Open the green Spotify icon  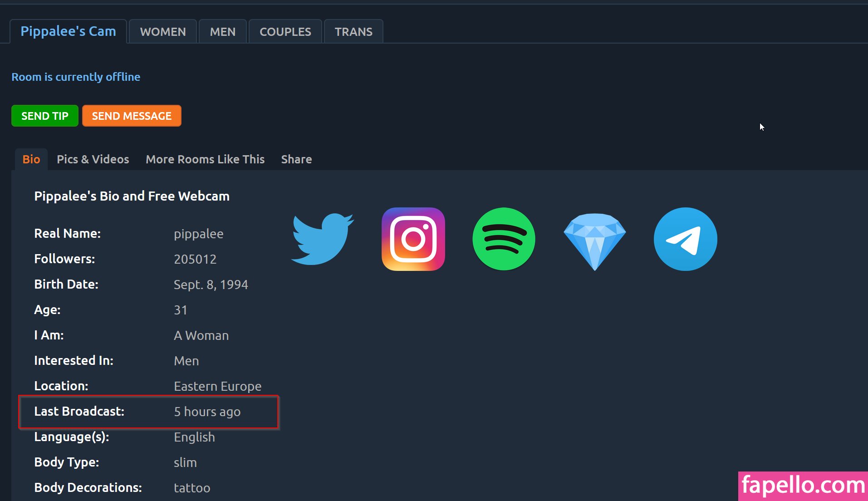[x=504, y=239]
